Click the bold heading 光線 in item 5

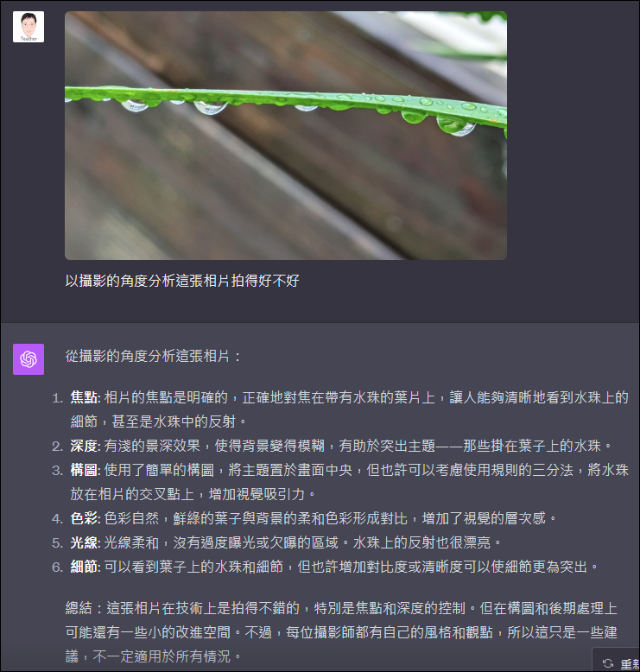[84, 542]
